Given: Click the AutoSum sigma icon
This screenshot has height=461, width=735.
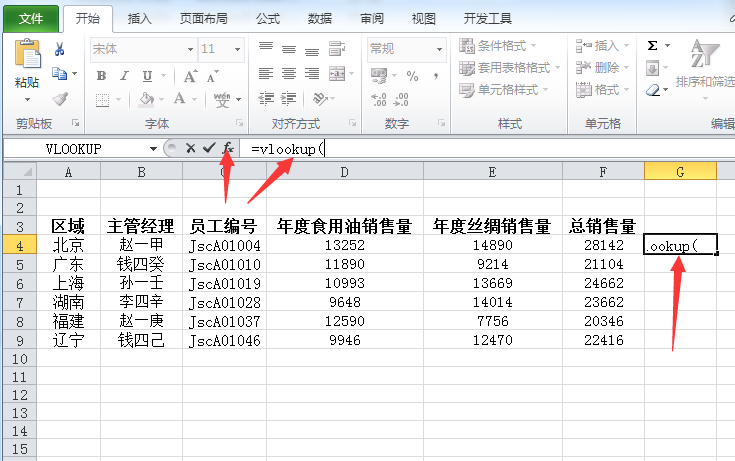Looking at the screenshot, I should (x=652, y=45).
